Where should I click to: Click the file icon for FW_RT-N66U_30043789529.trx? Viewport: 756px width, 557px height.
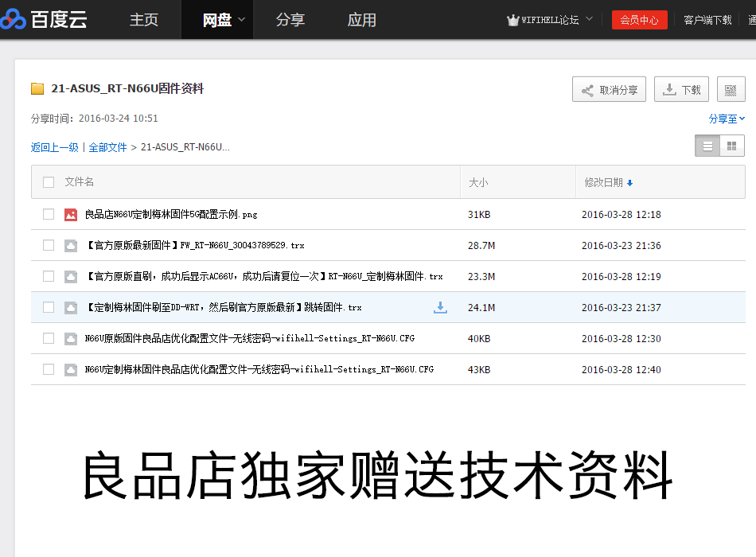coord(71,246)
